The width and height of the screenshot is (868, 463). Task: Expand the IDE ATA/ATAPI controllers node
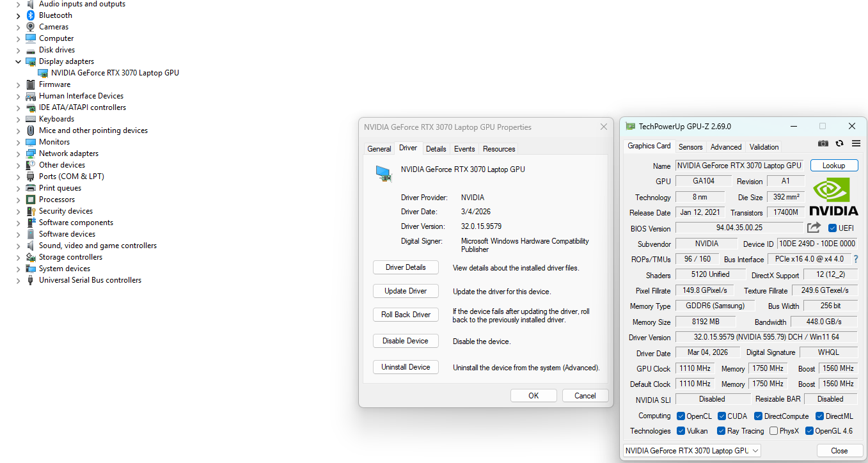18,107
